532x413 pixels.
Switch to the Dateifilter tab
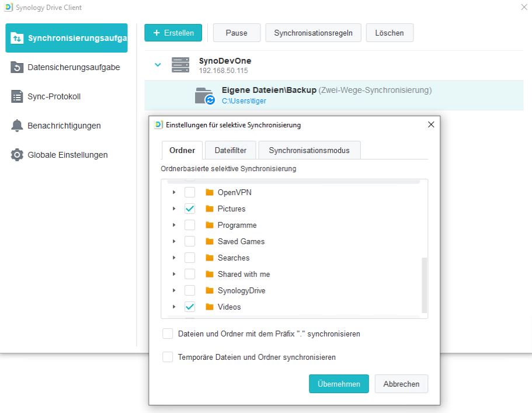tap(230, 150)
